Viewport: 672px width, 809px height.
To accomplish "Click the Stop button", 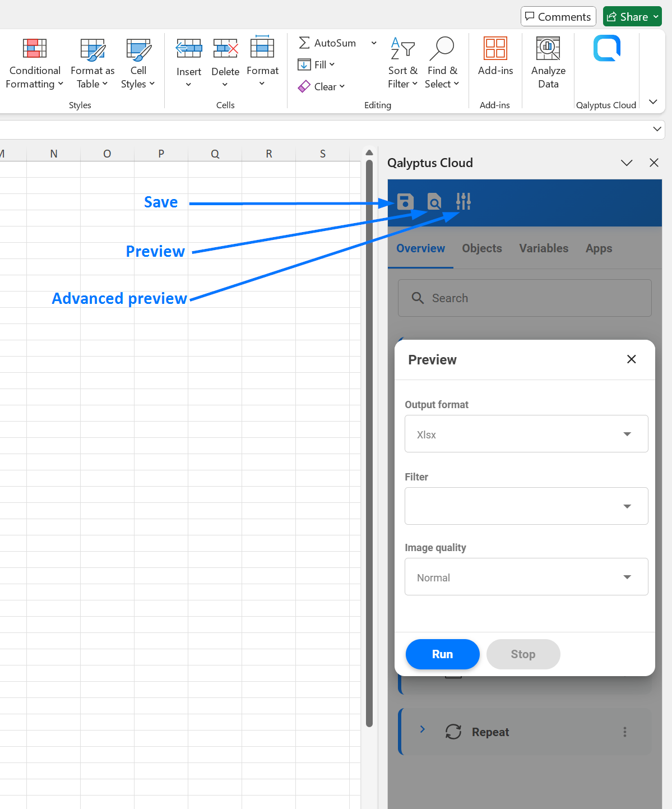I will click(x=522, y=654).
